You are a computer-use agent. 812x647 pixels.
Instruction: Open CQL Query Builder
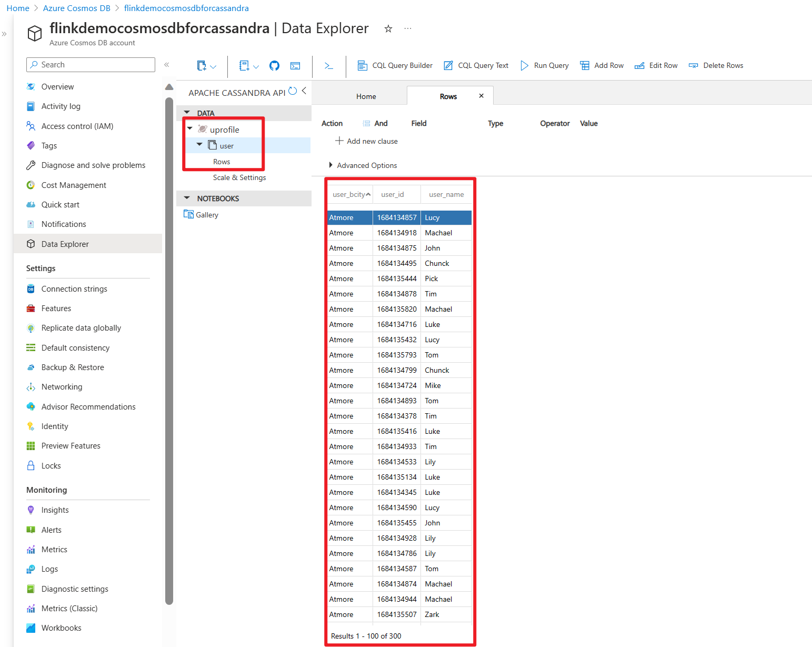click(395, 66)
